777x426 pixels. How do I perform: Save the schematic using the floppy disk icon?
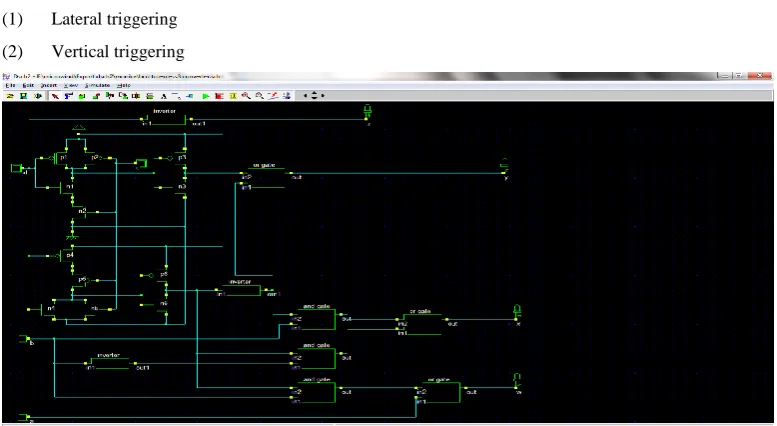pos(23,96)
